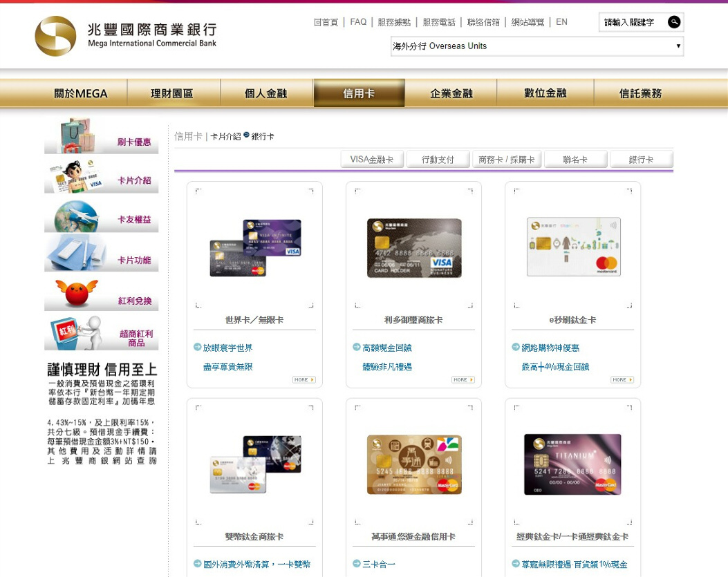Open the 數位金融 main menu
Viewport: 728px width, 577px height.
[x=545, y=93]
